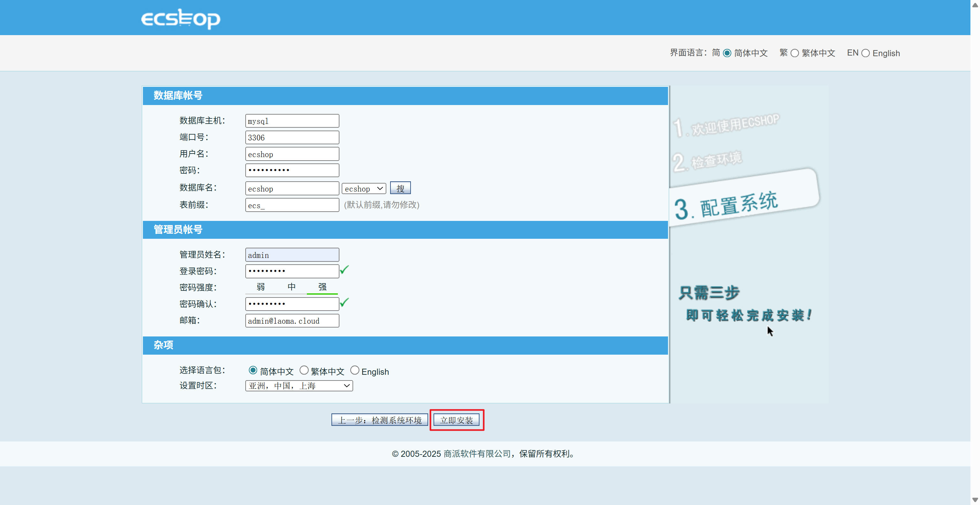Click the 密码强度 label
This screenshot has width=980, height=505.
(198, 287)
